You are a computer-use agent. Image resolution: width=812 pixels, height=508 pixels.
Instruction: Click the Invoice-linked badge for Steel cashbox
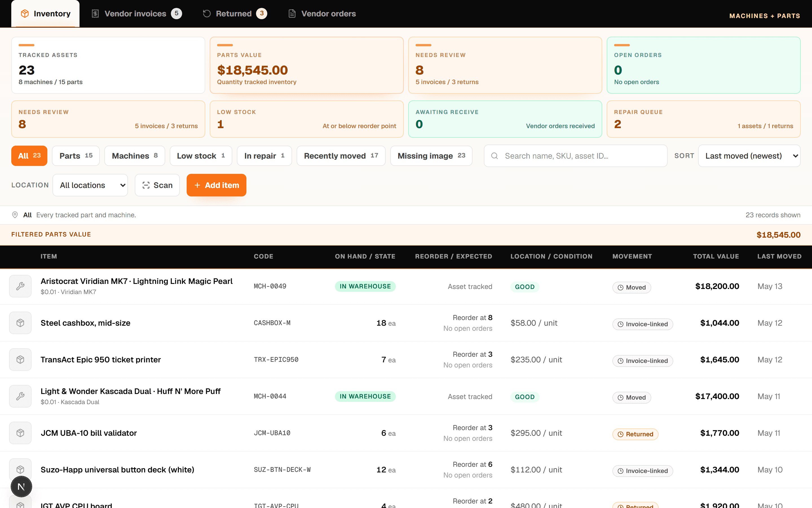[643, 324]
